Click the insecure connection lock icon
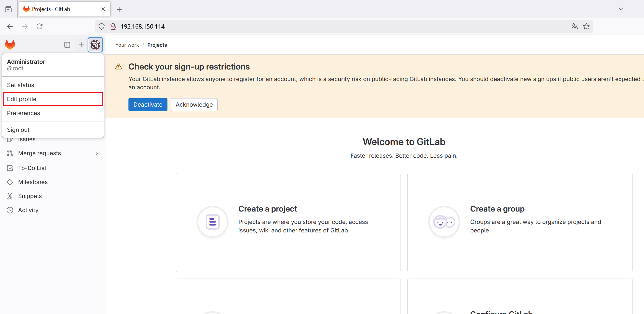Screen dimensions: 644x314 coord(113,26)
